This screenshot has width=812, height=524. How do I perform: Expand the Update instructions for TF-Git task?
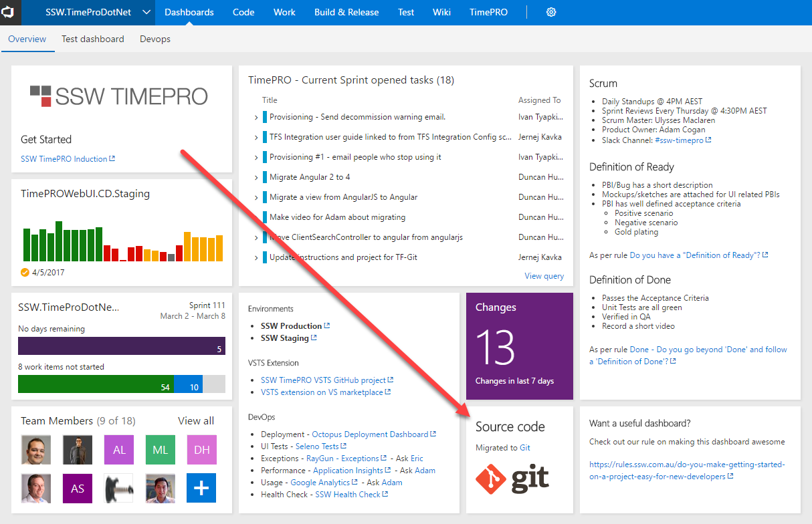(256, 258)
